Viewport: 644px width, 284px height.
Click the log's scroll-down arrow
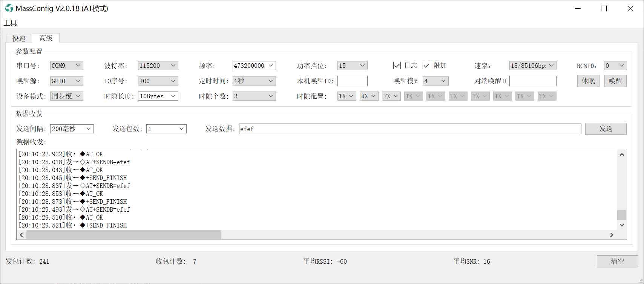622,225
